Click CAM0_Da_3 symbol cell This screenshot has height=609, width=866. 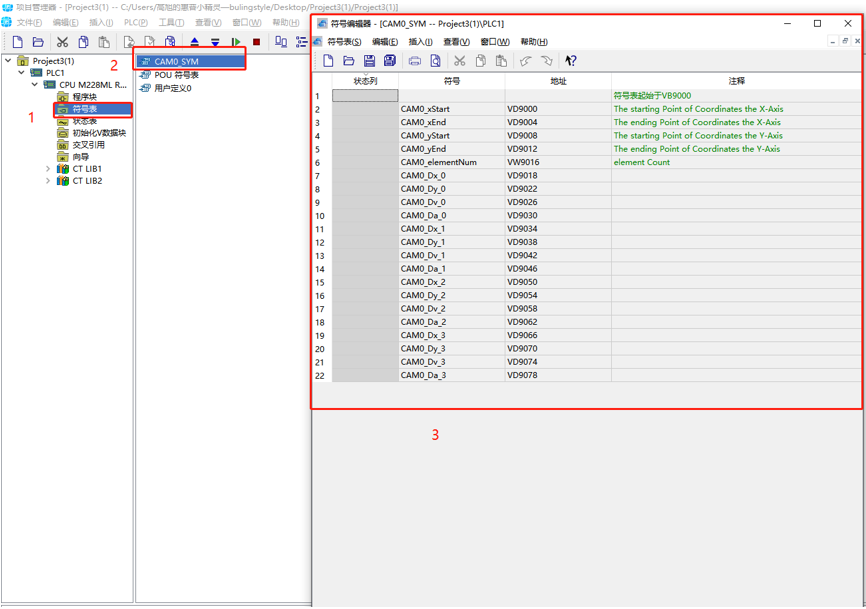pyautogui.click(x=452, y=375)
